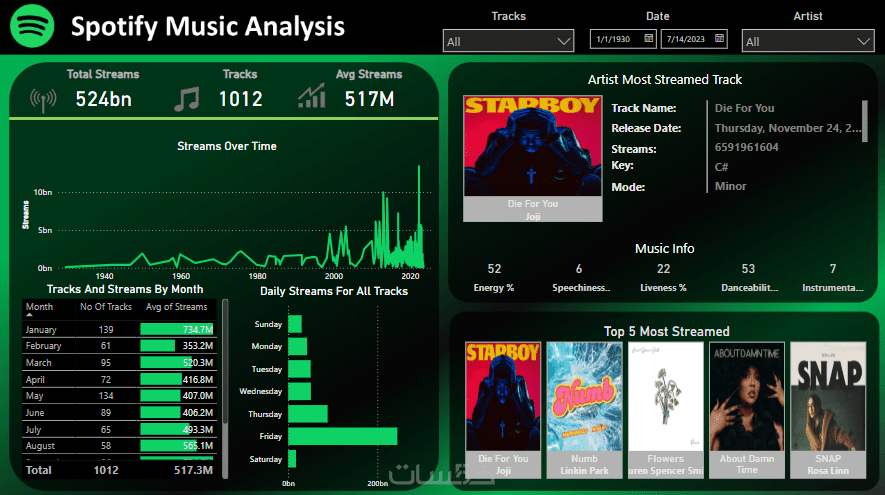885x495 pixels.
Task: Select the June row in month table
Action: click(x=119, y=413)
